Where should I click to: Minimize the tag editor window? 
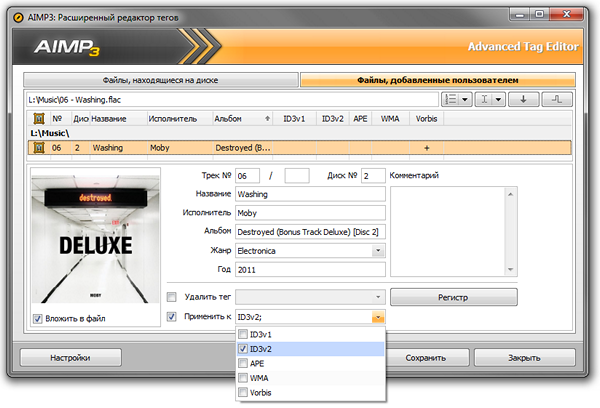(x=520, y=14)
